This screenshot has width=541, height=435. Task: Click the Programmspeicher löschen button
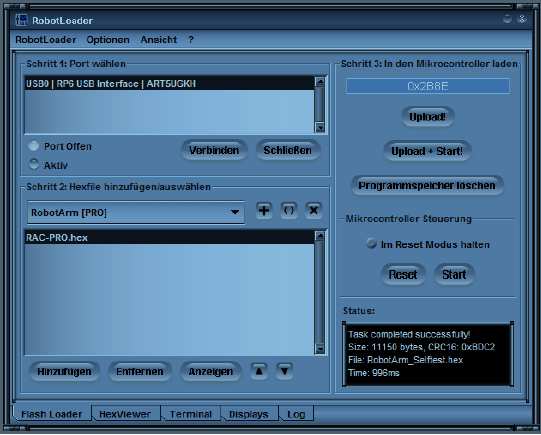click(427, 186)
